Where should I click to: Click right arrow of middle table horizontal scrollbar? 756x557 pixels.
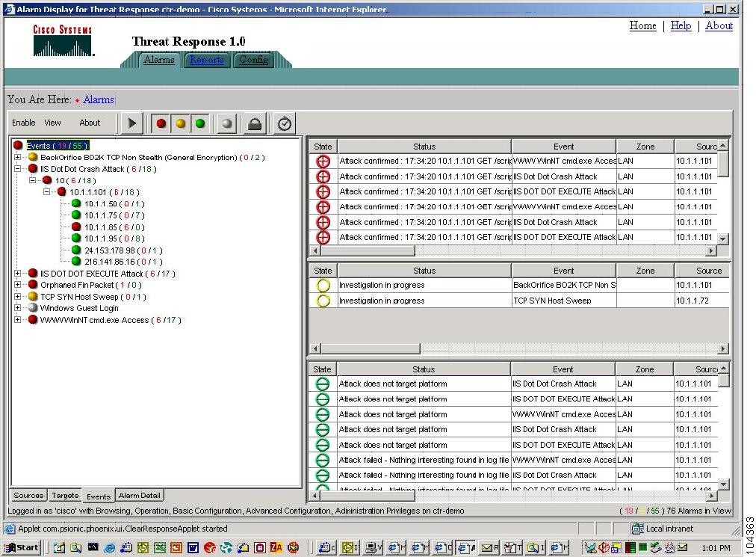[x=722, y=348]
